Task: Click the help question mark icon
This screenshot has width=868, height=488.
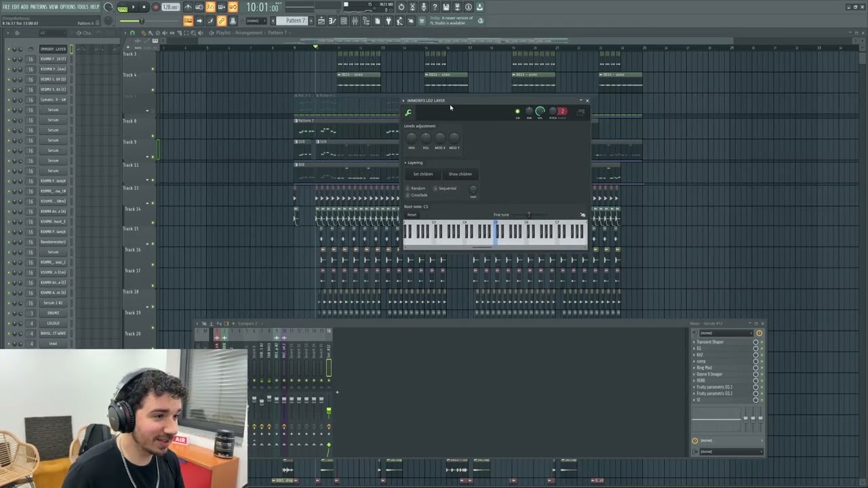Action: 435,7
